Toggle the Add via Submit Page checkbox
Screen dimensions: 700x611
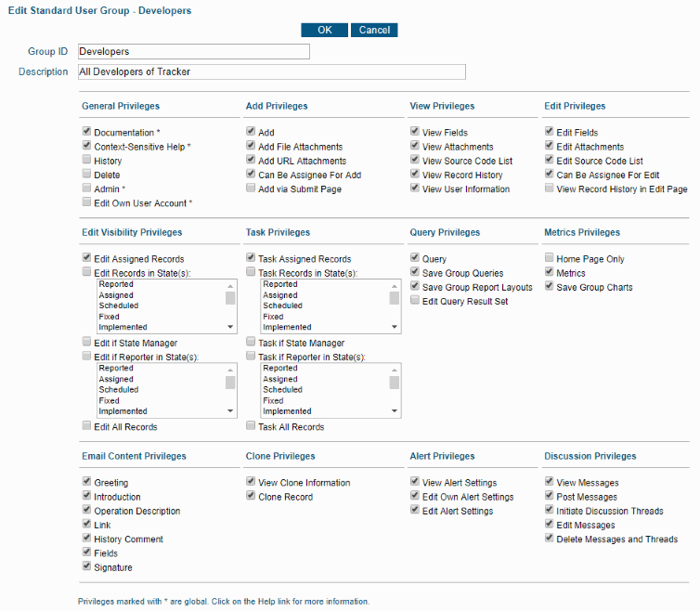(x=251, y=188)
